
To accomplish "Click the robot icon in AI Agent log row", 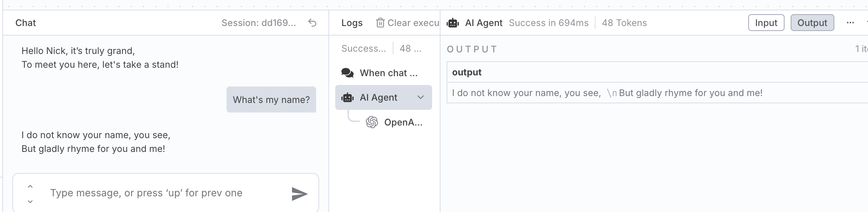I will click(348, 98).
